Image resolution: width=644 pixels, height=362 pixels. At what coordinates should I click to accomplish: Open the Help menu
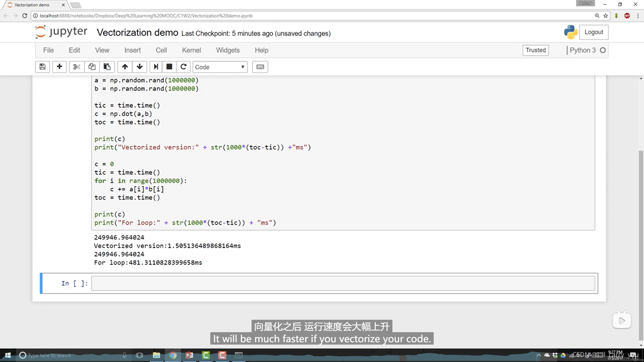click(261, 50)
